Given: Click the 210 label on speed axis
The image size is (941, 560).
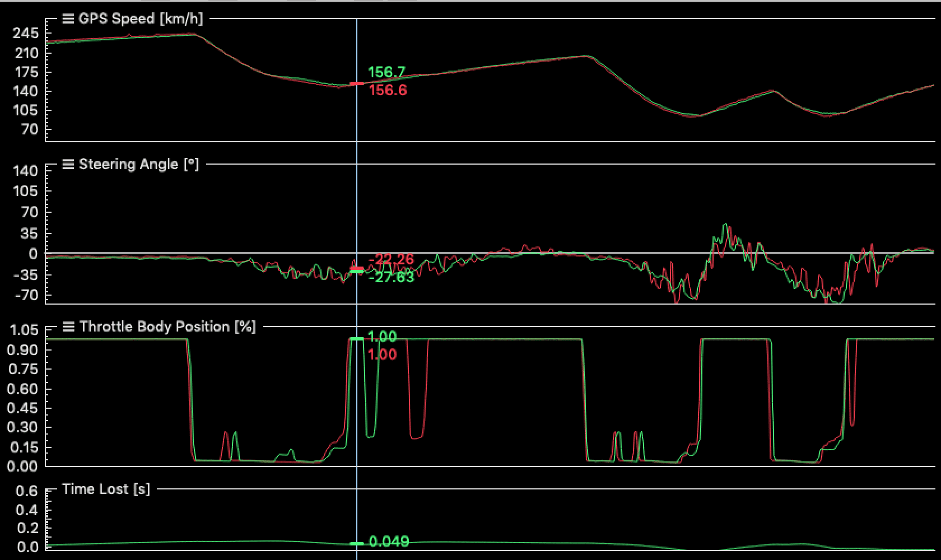Looking at the screenshot, I should pos(26,53).
